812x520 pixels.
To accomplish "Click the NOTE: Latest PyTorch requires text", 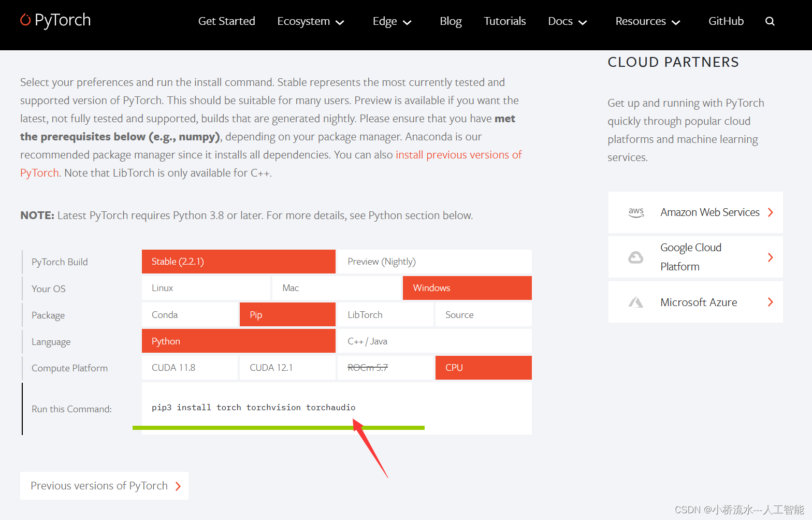I will pos(247,215).
